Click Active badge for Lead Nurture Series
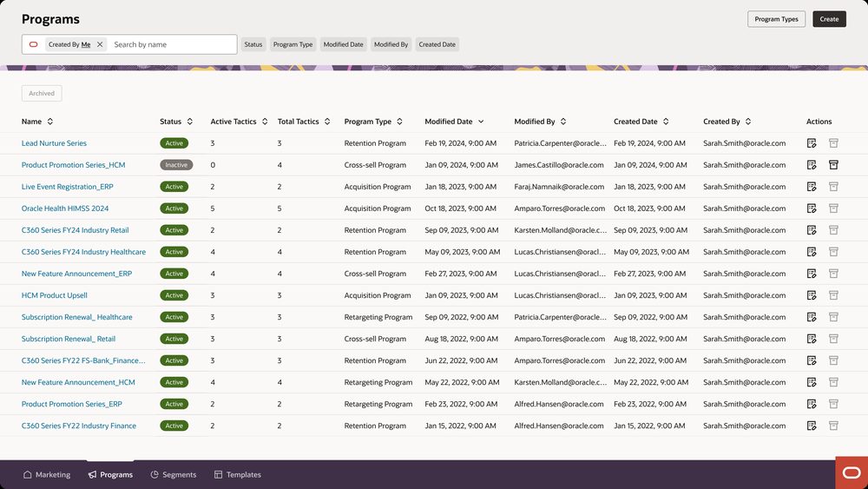 pos(174,143)
